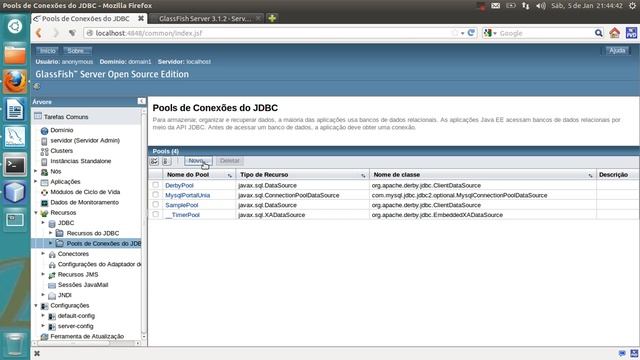Click Módulos de Ciclo de Vida icon
640x360 pixels.
44,192
